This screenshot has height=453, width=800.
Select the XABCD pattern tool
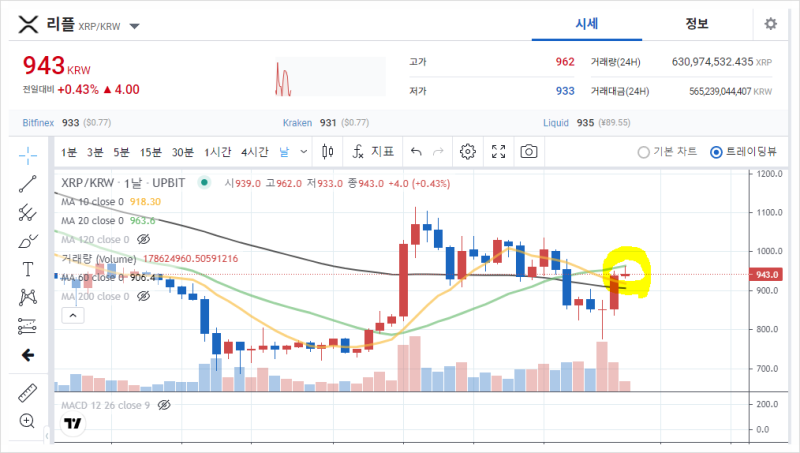[x=28, y=297]
